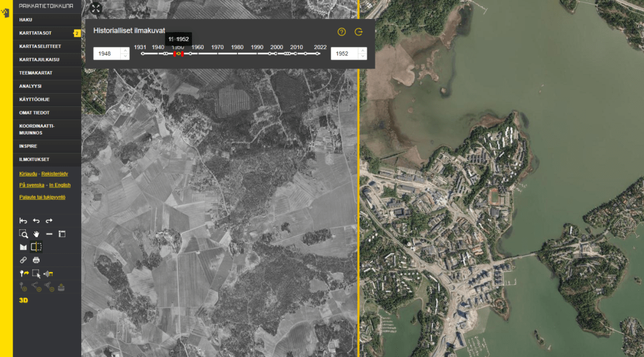
Task: Toggle the map swipe comparison tool
Action: pyautogui.click(x=36, y=247)
